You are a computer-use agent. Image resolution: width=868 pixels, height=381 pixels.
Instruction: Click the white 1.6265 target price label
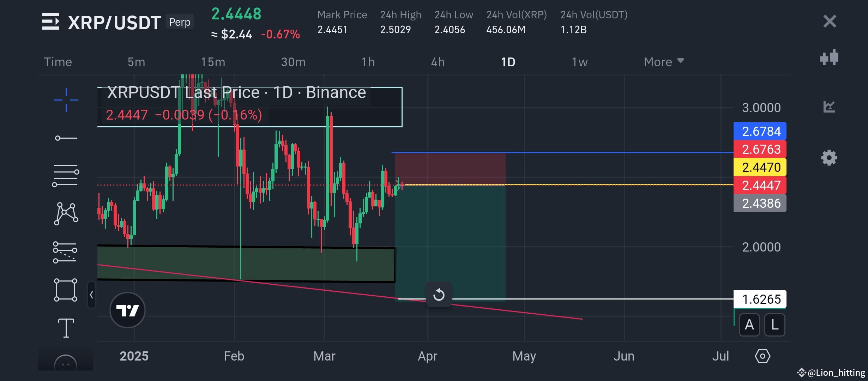[x=760, y=299]
